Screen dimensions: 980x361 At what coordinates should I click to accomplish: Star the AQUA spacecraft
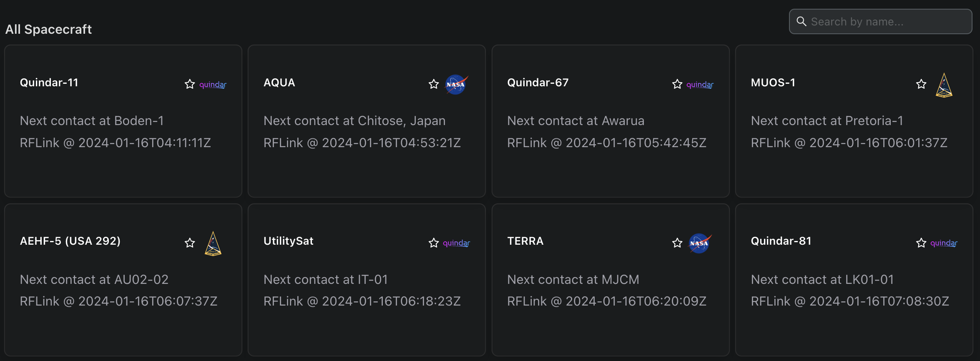point(434,84)
